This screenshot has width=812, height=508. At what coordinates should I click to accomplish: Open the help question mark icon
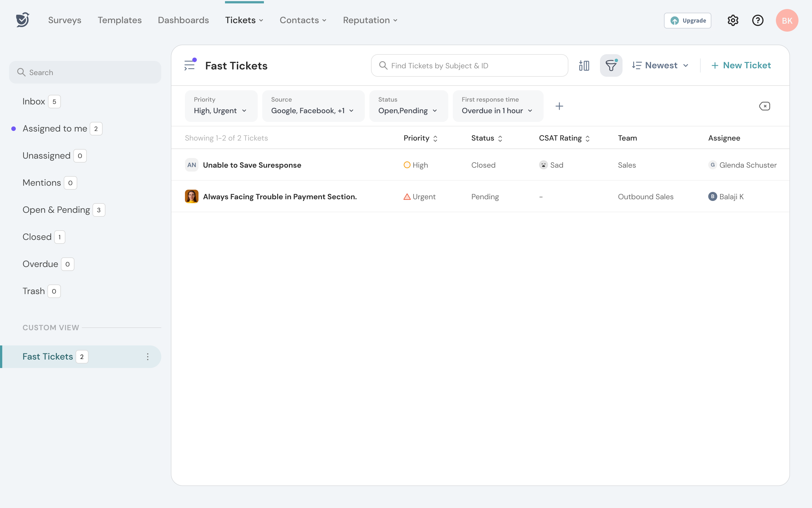click(758, 21)
